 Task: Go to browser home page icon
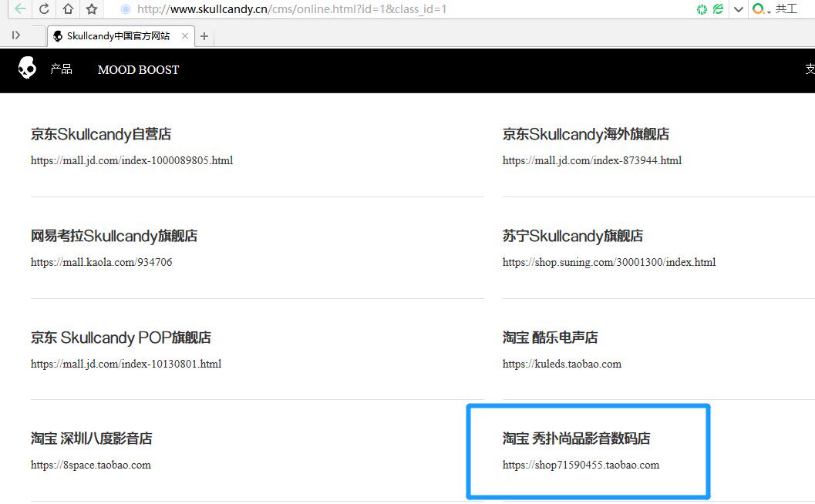click(x=68, y=8)
